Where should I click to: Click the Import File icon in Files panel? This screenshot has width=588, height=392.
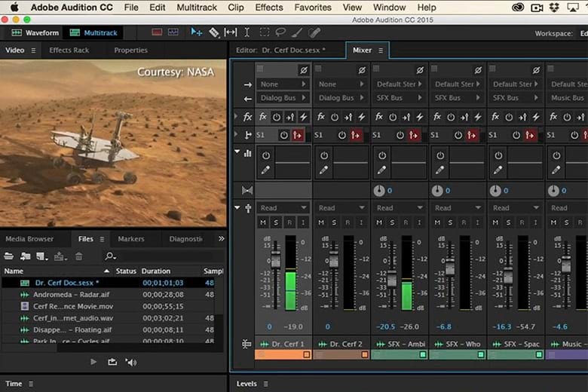pyautogui.click(x=26, y=256)
